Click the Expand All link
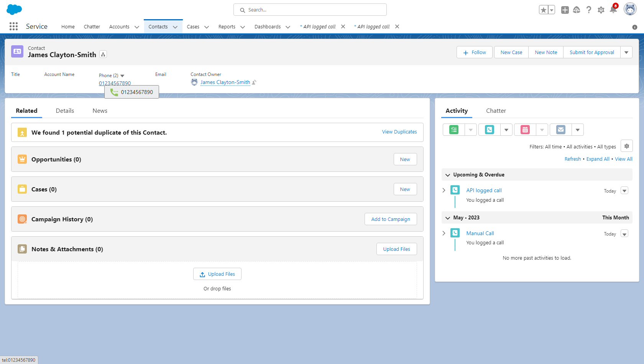 pyautogui.click(x=598, y=159)
